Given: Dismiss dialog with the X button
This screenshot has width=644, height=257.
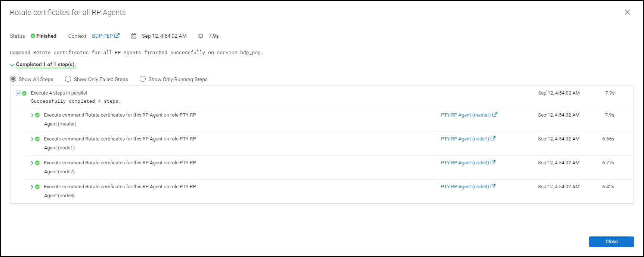Looking at the screenshot, I should point(627,12).
